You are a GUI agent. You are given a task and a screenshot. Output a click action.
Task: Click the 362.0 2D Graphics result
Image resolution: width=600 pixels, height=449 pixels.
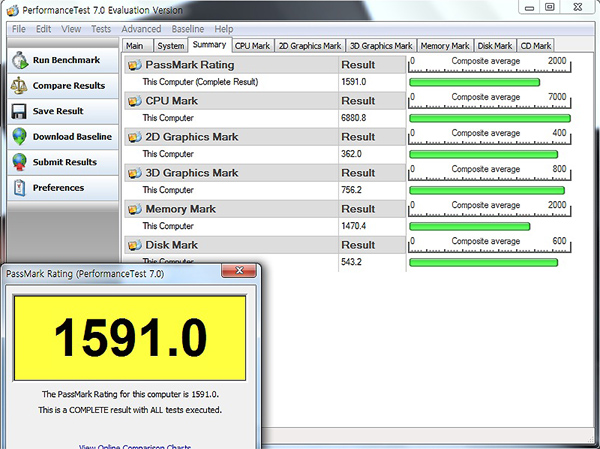pos(351,154)
